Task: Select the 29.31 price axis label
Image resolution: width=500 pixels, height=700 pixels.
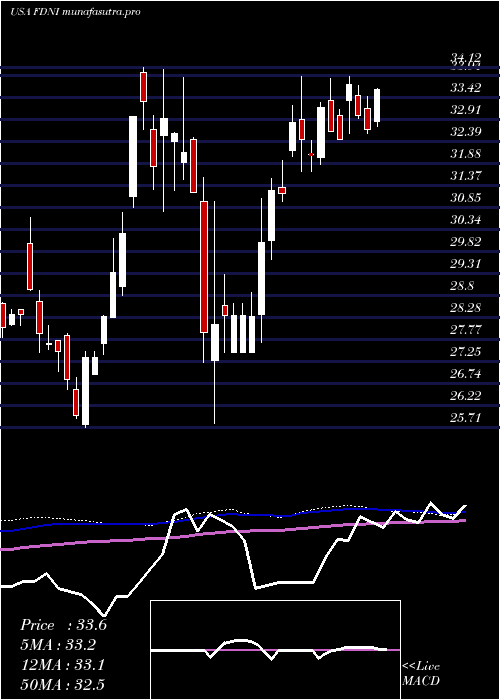Action: 466,264
